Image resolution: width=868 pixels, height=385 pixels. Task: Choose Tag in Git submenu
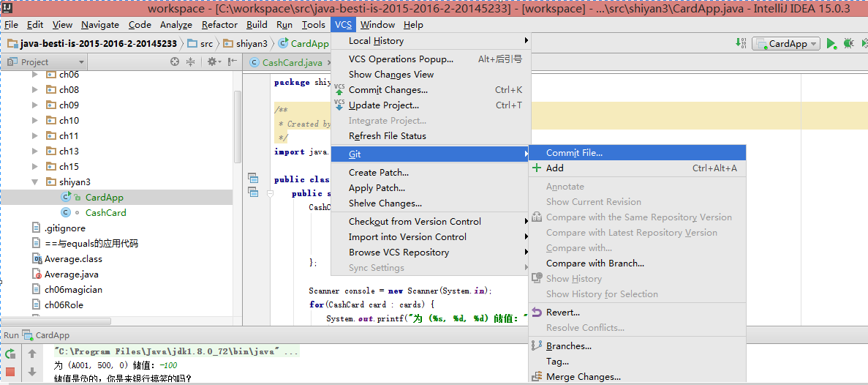[x=637, y=361]
